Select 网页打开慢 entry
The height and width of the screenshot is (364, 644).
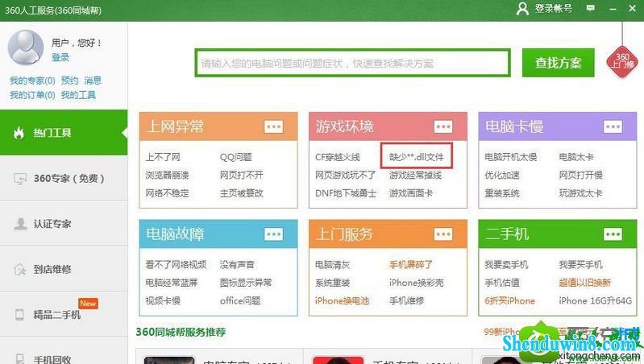pyautogui.click(x=581, y=176)
